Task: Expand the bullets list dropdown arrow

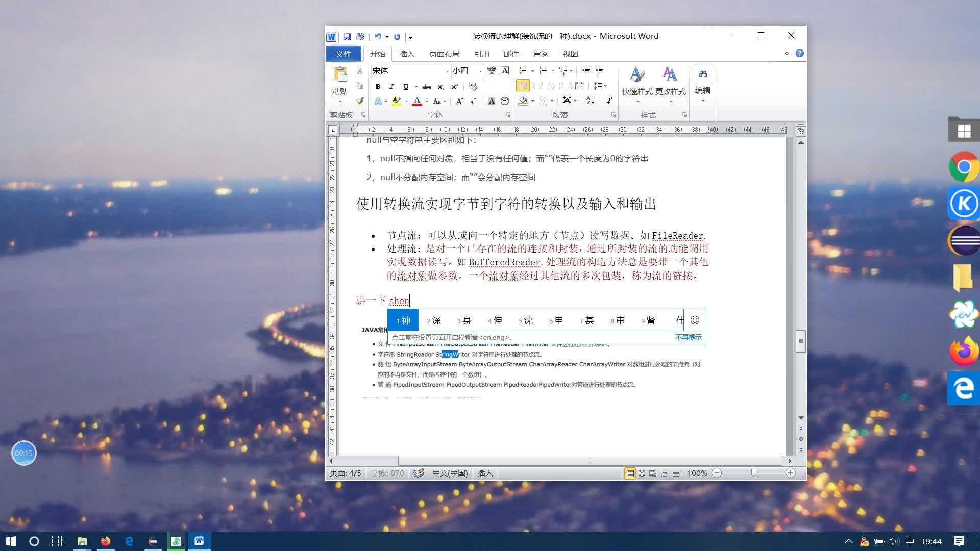Action: tap(532, 71)
